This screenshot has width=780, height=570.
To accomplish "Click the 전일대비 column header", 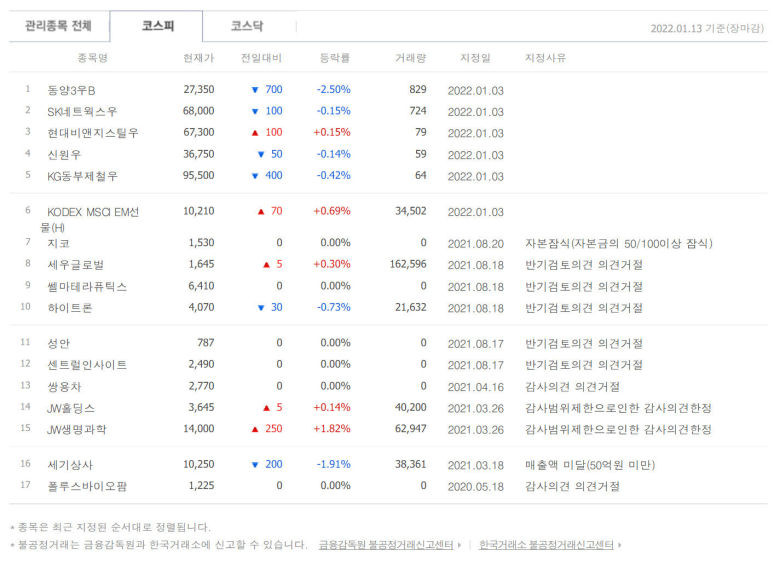I will 261,58.
